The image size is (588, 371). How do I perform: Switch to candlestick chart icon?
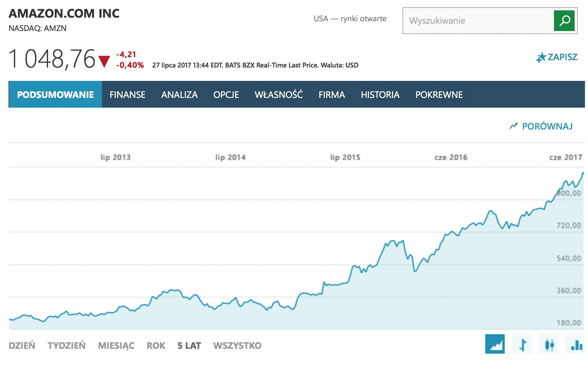(x=548, y=344)
